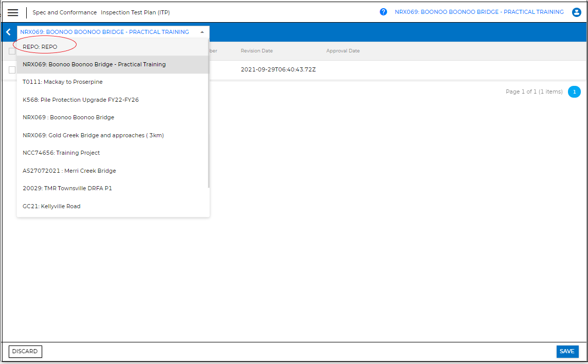Screen dimensions: 588x364
Task: Click the project name link in top header
Action: pos(479,12)
